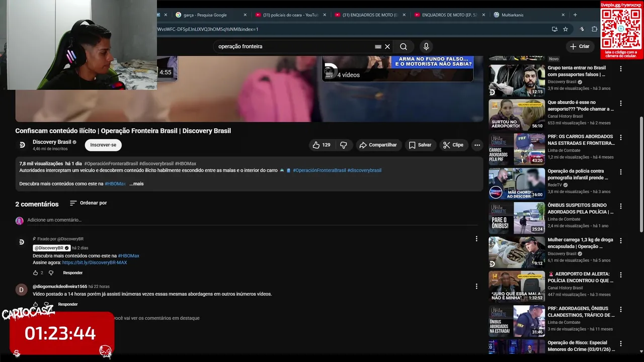Click the @diogomuckdeoliveira1565 username
The image size is (644, 362).
point(60,287)
